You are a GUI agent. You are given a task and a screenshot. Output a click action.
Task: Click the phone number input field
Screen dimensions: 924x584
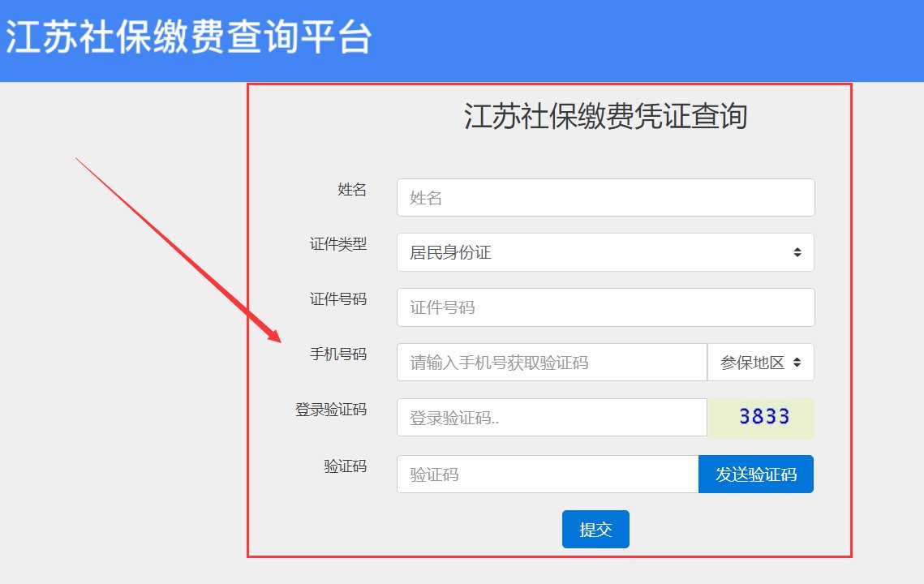tap(552, 363)
